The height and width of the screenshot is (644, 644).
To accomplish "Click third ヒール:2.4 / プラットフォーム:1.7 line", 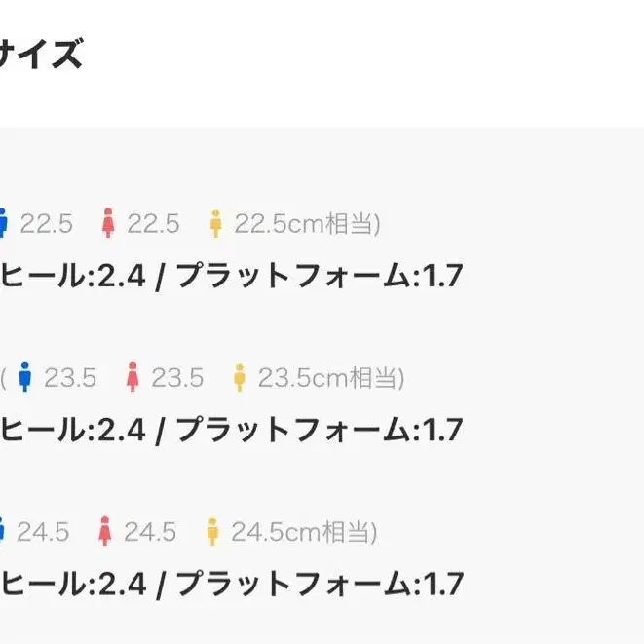I will point(232,584).
